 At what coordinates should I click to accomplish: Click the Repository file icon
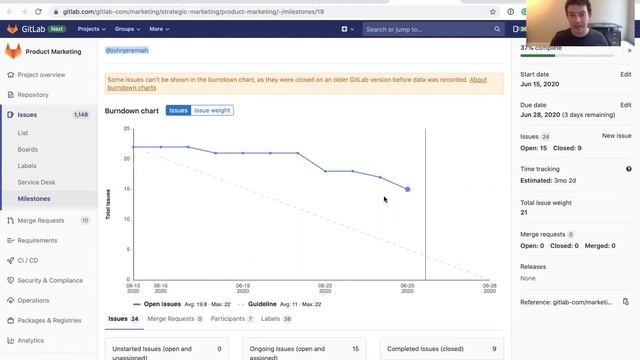pos(11,95)
